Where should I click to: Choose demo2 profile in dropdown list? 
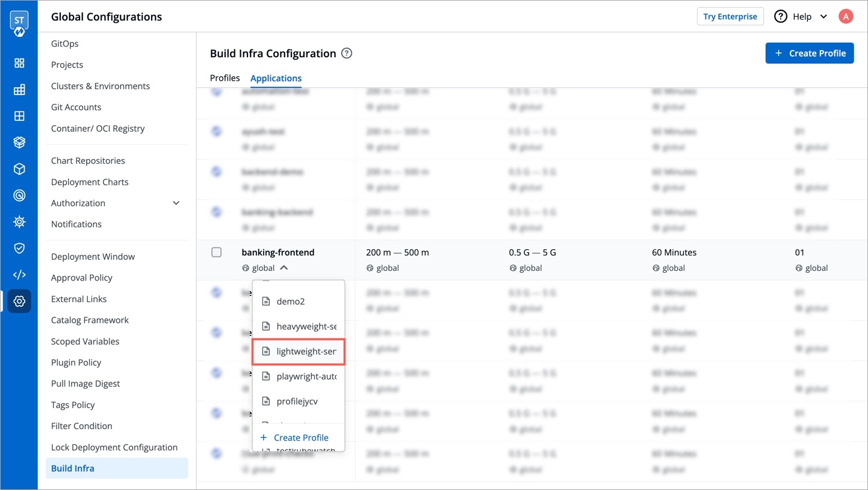[291, 302]
